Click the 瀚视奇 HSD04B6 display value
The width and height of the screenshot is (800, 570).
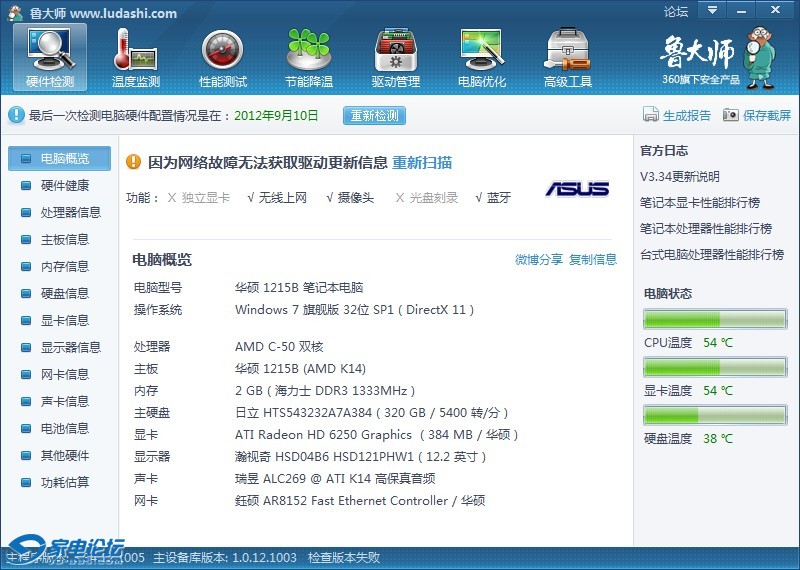361,457
